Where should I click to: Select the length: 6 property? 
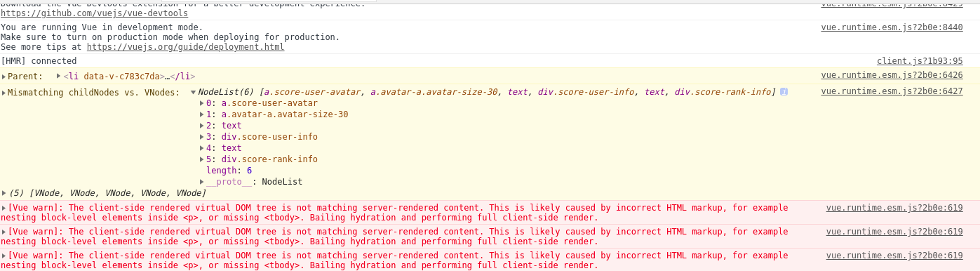(x=229, y=171)
